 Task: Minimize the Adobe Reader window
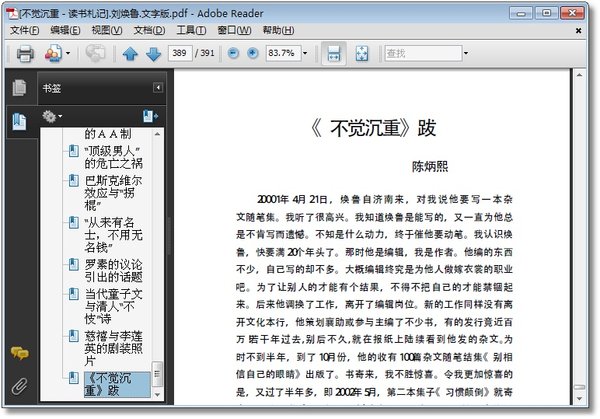(521, 13)
